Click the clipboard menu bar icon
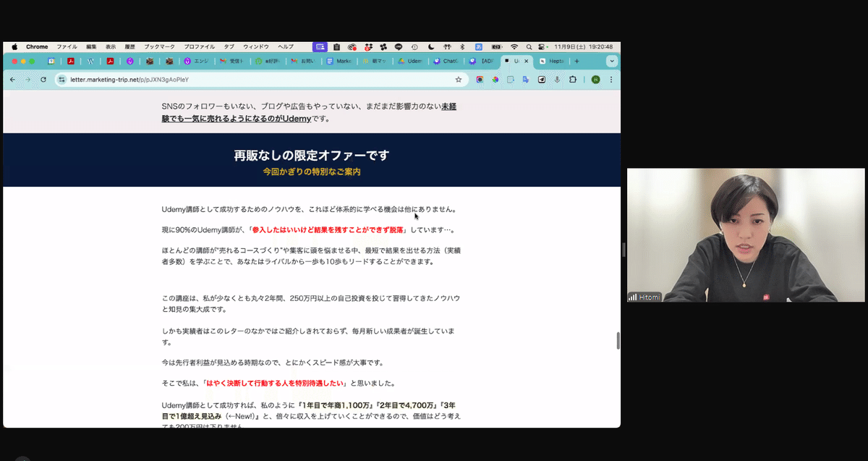The height and width of the screenshot is (461, 868). click(x=336, y=46)
